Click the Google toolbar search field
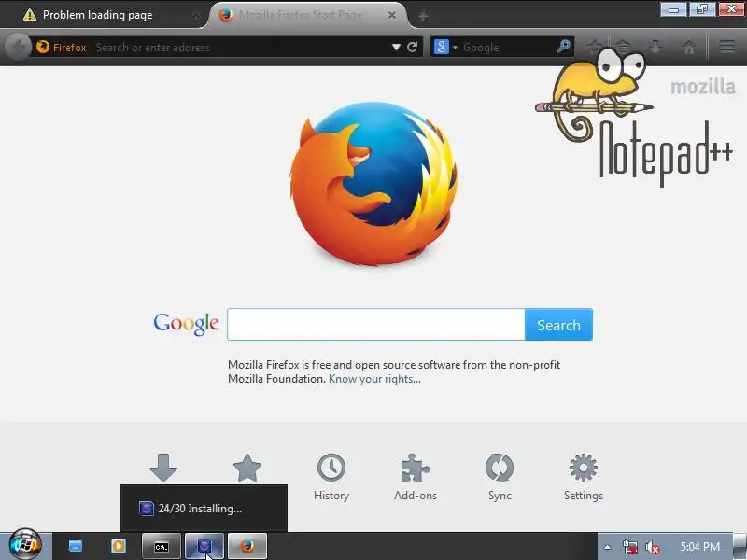Image resolution: width=747 pixels, height=560 pixels. (507, 48)
